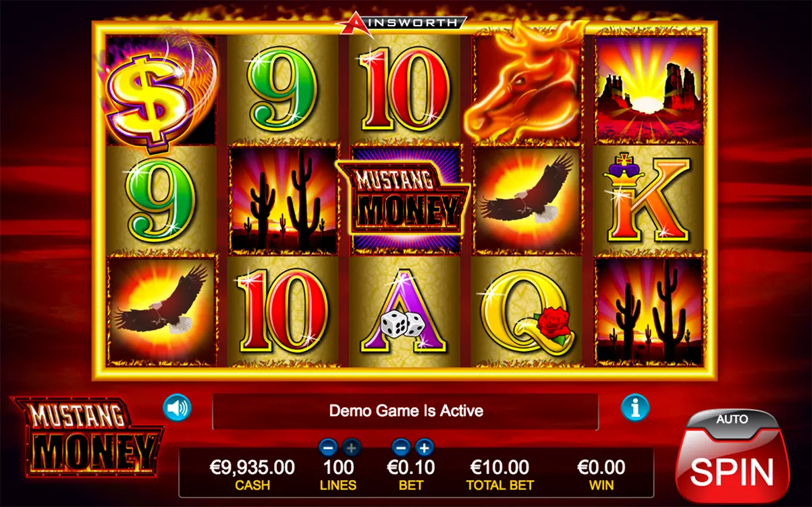The height and width of the screenshot is (507, 812).
Task: Click the fiery mustang horse symbol
Action: [x=527, y=83]
